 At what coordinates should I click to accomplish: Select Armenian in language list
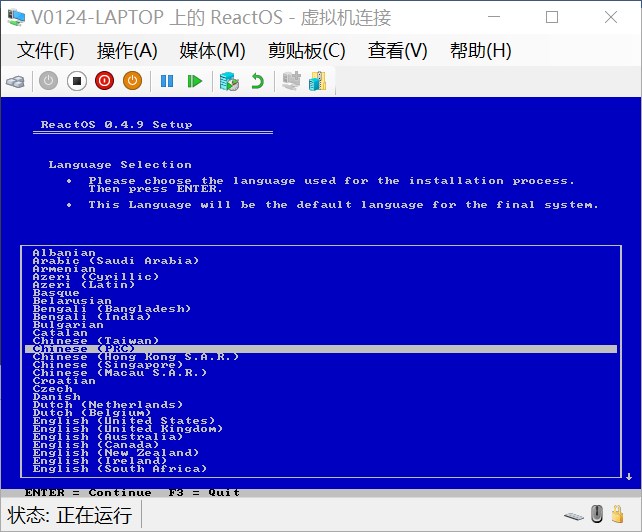(x=64, y=269)
